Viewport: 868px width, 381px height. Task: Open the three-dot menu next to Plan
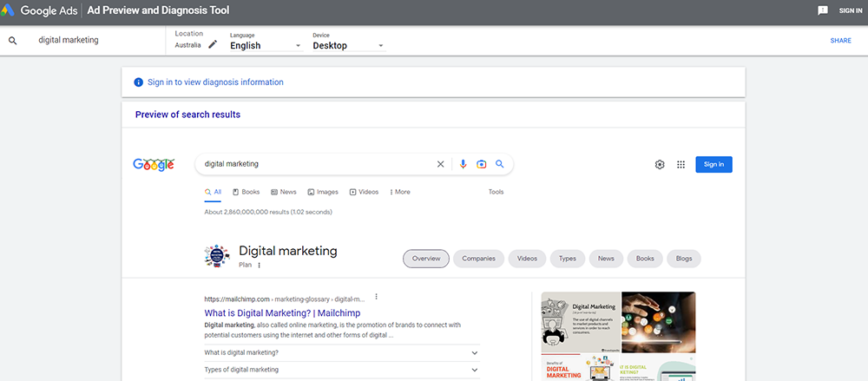[x=259, y=266]
